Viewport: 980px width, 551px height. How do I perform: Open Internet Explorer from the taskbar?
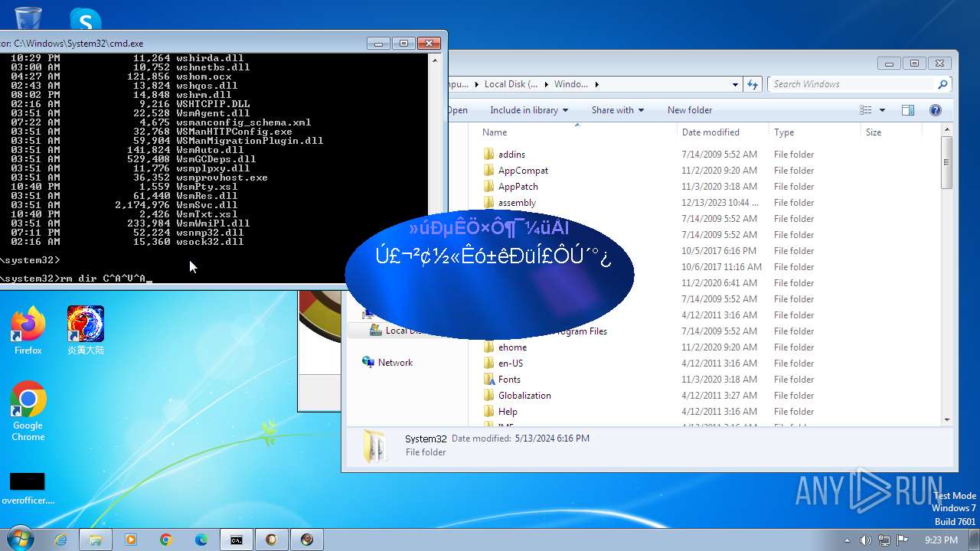[60, 540]
